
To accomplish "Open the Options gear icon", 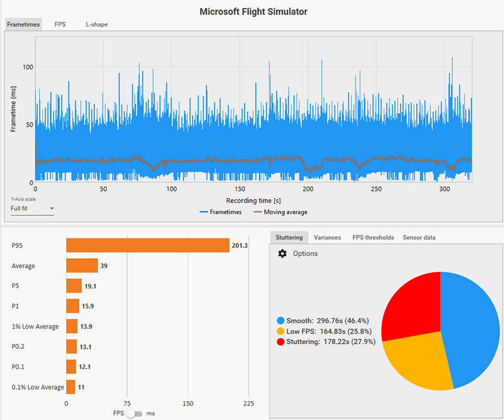I will (282, 254).
